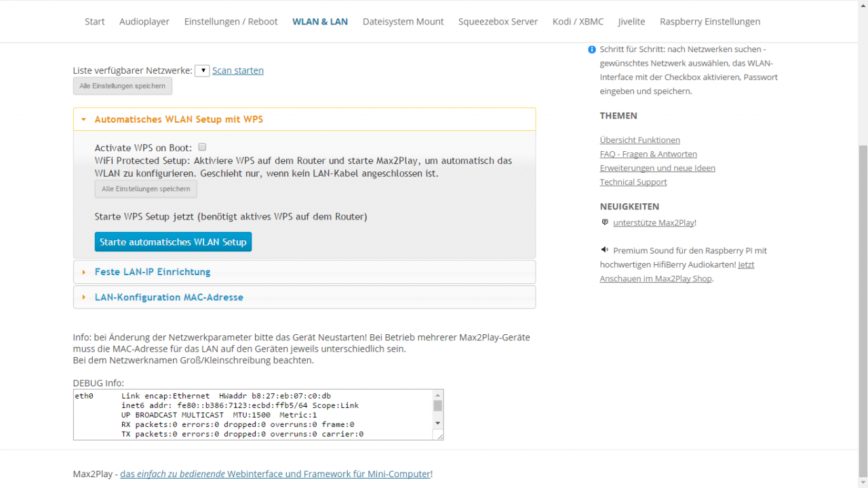
Task: Click the arrow icon beside Feste LAN-IP Einrichtung
Action: coord(83,272)
